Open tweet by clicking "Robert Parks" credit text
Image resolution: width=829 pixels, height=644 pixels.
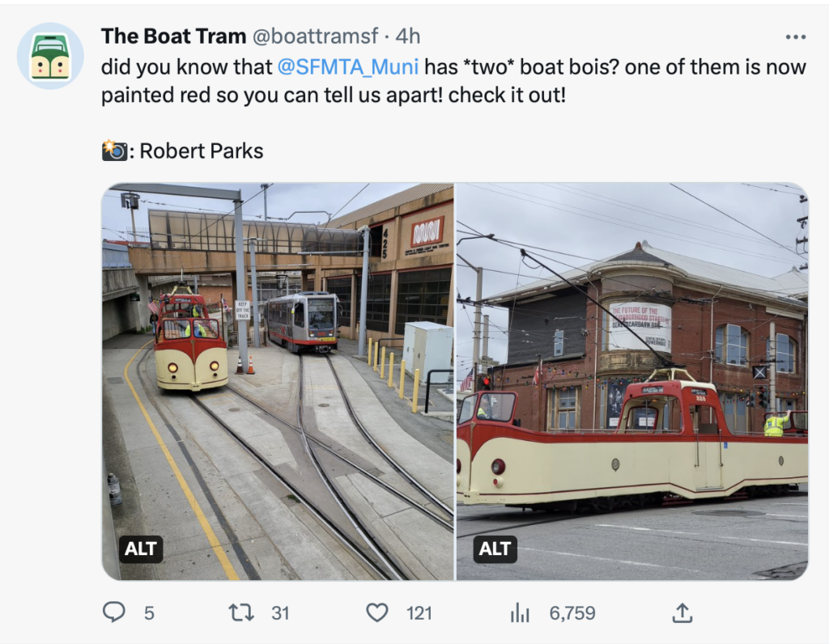coord(202,150)
